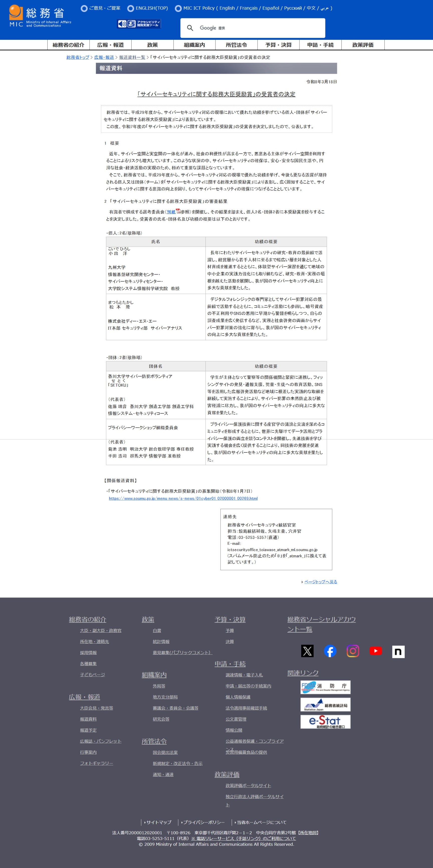Open the X social media icon
This screenshot has width=433, height=868.
(x=307, y=651)
